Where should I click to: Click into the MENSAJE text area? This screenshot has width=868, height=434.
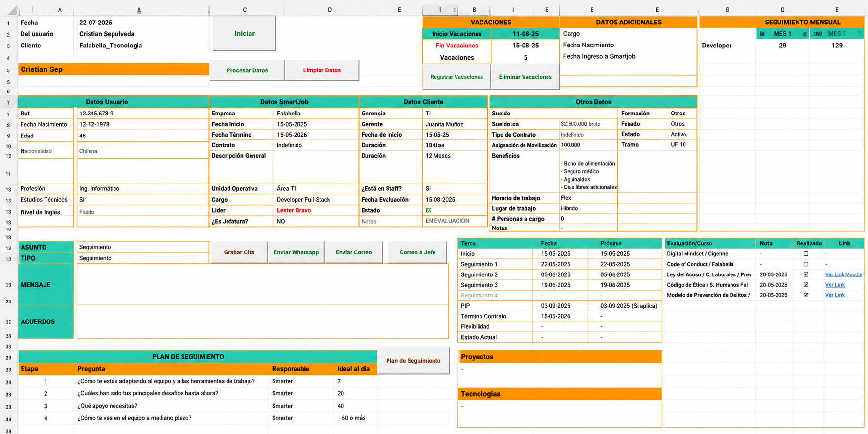point(262,285)
